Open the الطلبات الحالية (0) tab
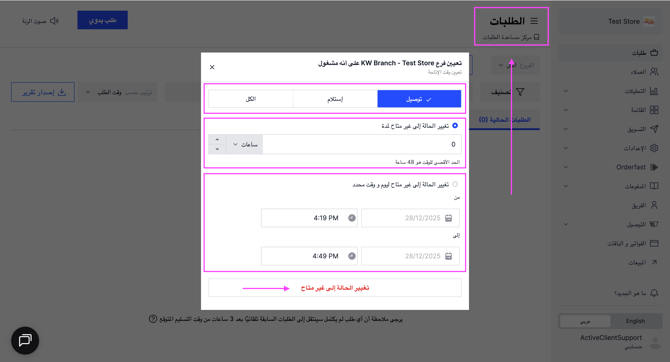670x362 pixels. point(505,120)
